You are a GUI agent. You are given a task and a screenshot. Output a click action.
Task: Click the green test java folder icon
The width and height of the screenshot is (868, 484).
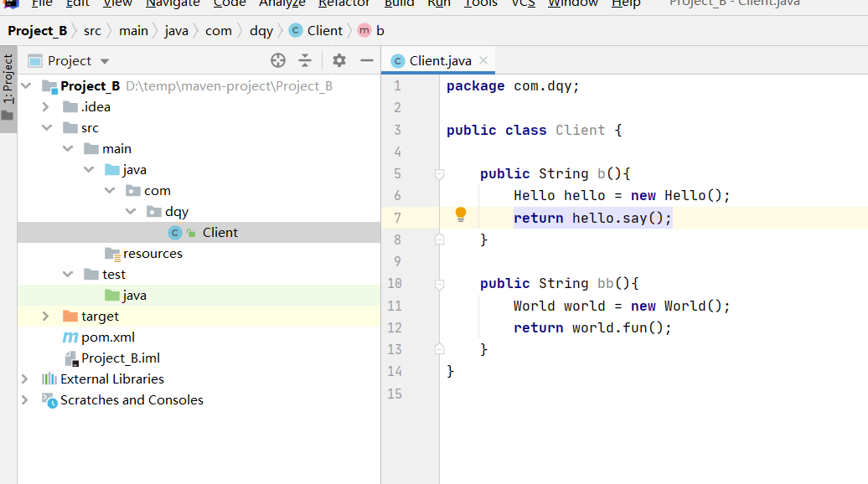click(x=112, y=296)
